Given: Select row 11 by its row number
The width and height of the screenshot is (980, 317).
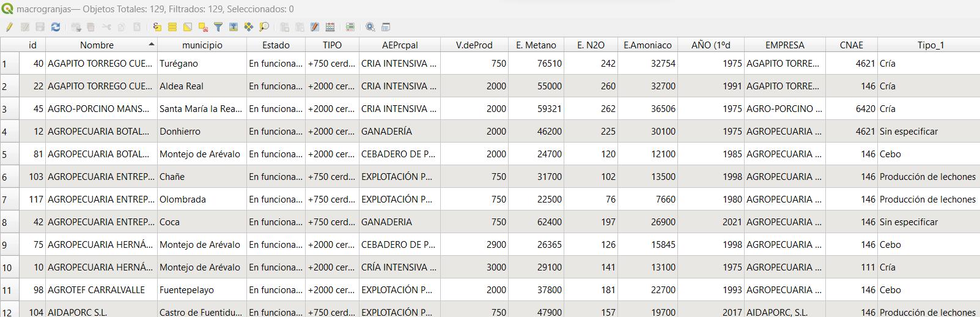Looking at the screenshot, I should [10, 290].
